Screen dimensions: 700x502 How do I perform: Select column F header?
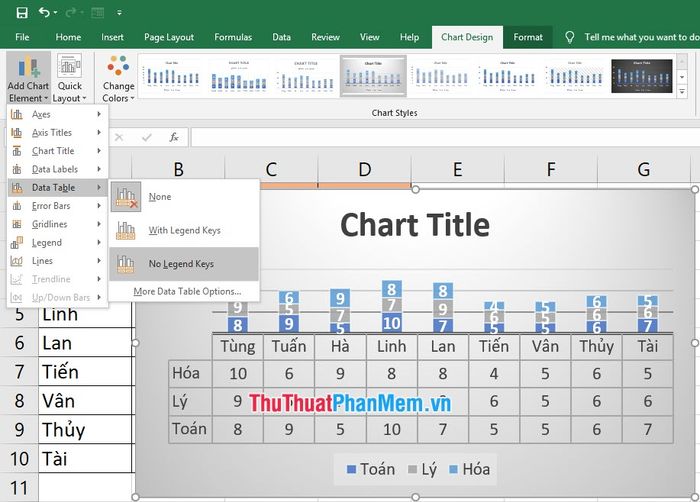click(551, 169)
